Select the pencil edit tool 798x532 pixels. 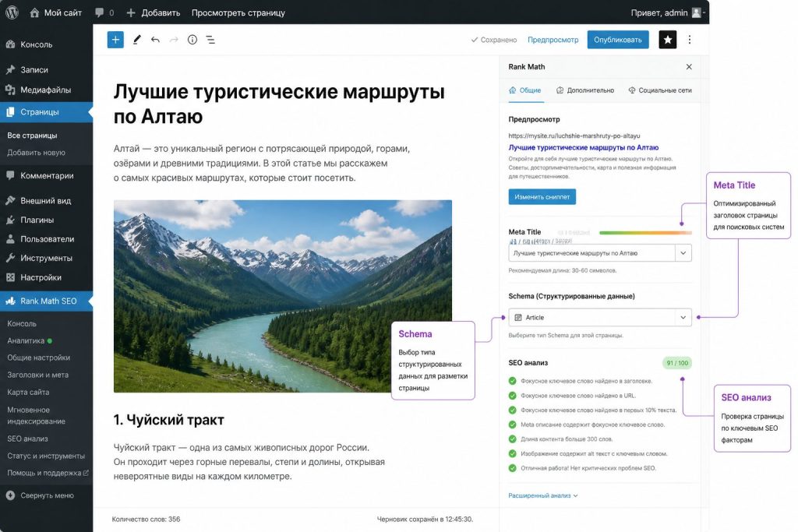136,40
